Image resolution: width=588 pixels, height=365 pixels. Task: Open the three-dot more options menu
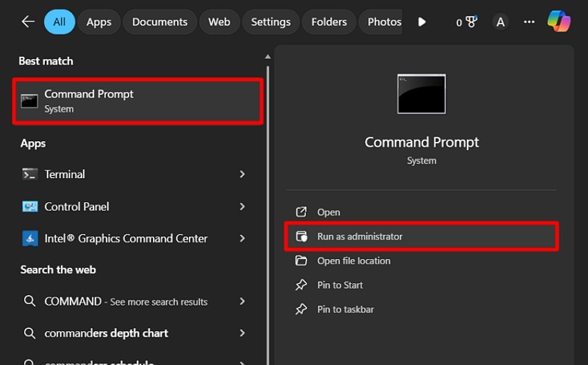(529, 21)
